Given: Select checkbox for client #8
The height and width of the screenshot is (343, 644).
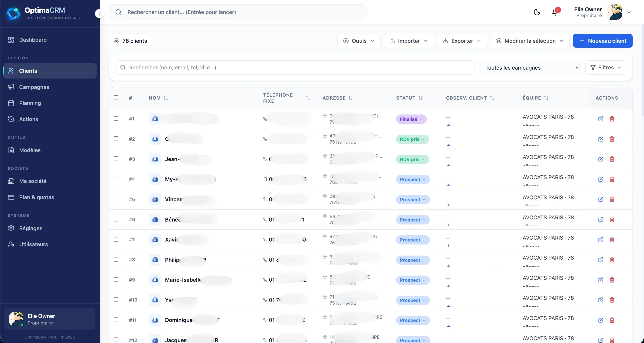Looking at the screenshot, I should tap(116, 259).
